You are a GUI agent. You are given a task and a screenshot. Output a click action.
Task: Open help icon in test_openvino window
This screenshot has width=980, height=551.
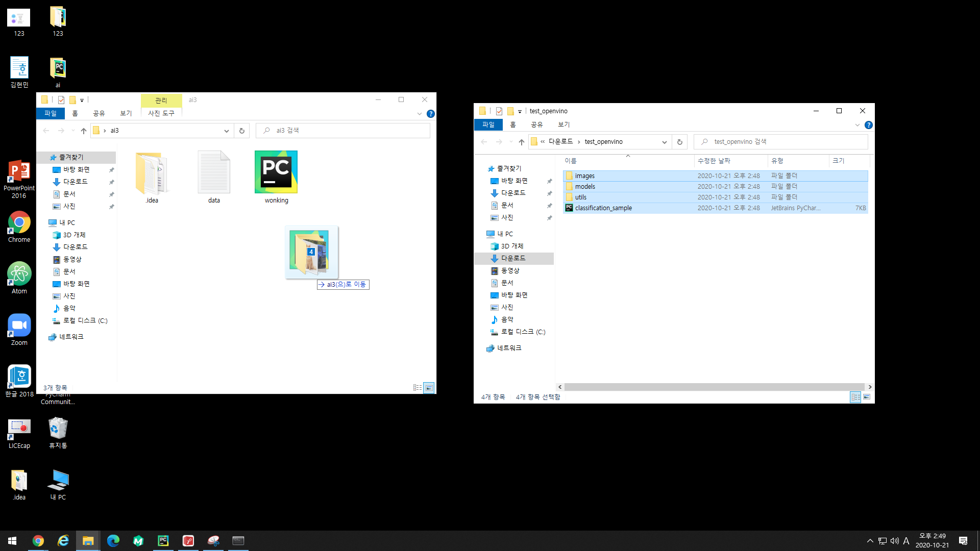tap(868, 125)
